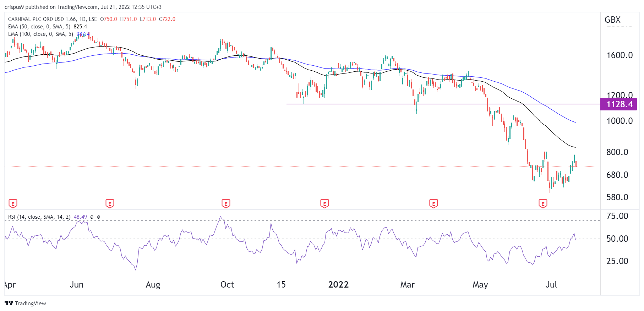Click the low price L713.0 value
This screenshot has height=311, width=644.
tap(148, 19)
